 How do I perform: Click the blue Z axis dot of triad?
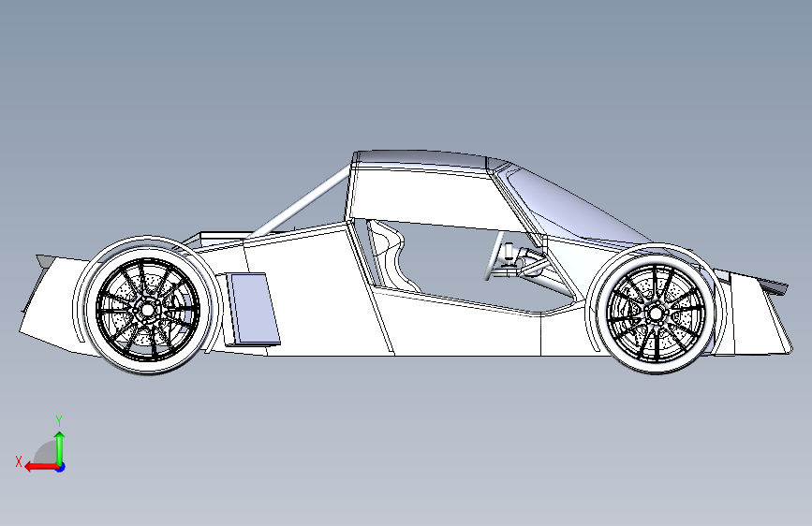[61, 467]
